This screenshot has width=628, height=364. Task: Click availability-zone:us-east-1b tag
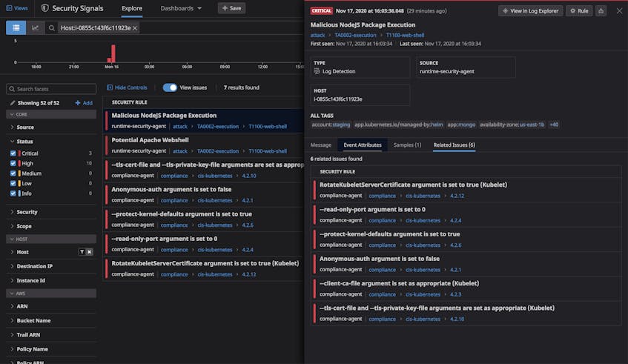[x=512, y=125]
